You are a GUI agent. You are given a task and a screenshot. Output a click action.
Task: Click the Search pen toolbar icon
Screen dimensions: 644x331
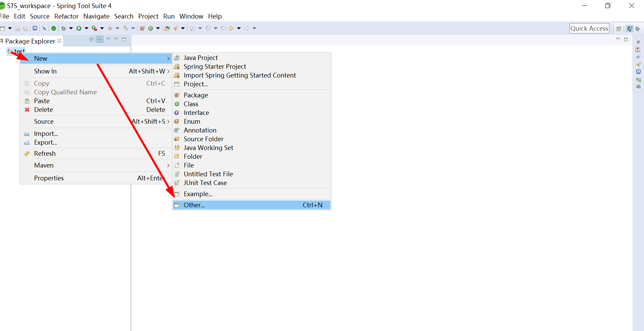click(175, 28)
